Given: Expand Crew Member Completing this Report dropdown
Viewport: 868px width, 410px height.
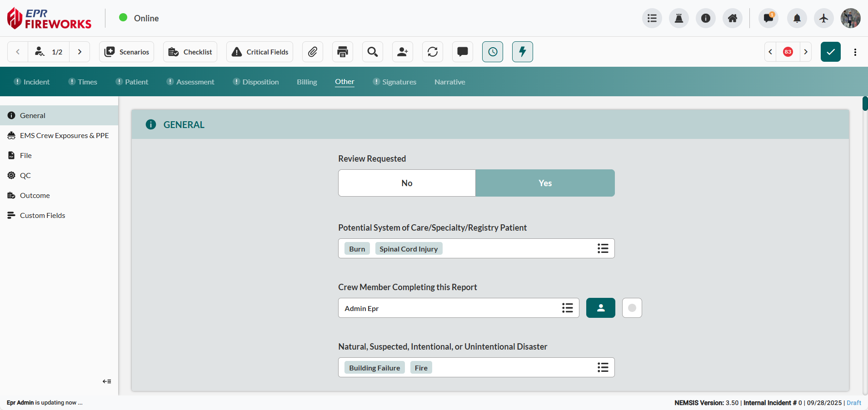Looking at the screenshot, I should 567,308.
